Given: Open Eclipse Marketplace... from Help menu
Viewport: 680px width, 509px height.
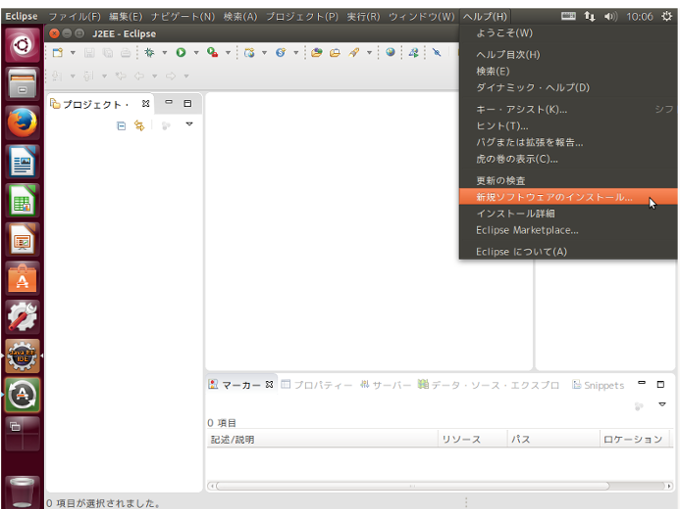Looking at the screenshot, I should pyautogui.click(x=568, y=230).
